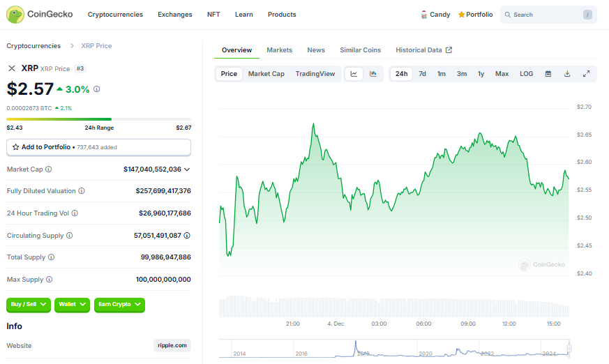
Task: Open the ripple.com website link
Action: point(172,345)
